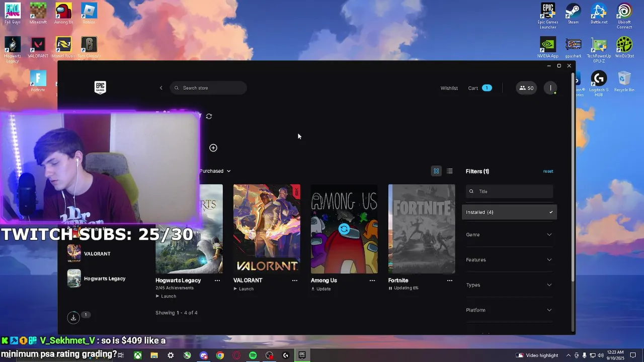Image resolution: width=644 pixels, height=362 pixels.
Task: Open Battle.net desktop shortcut
Action: coord(599,14)
